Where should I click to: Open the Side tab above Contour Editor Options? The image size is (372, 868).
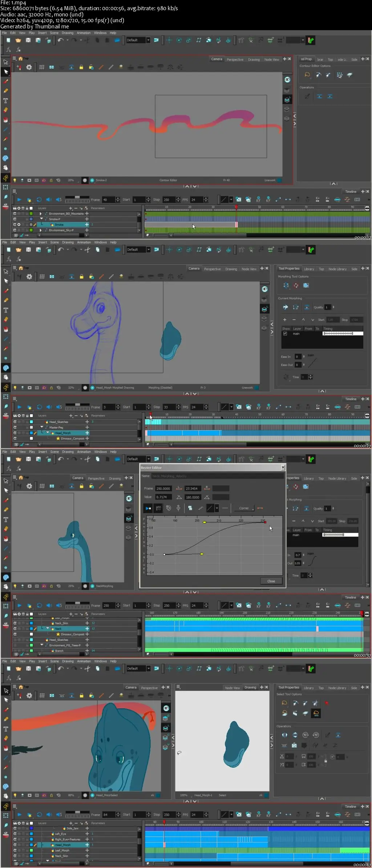pos(354,60)
